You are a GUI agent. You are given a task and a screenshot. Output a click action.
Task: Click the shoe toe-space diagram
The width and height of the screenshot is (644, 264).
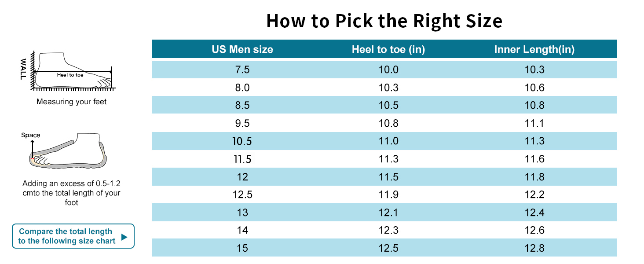coord(68,151)
